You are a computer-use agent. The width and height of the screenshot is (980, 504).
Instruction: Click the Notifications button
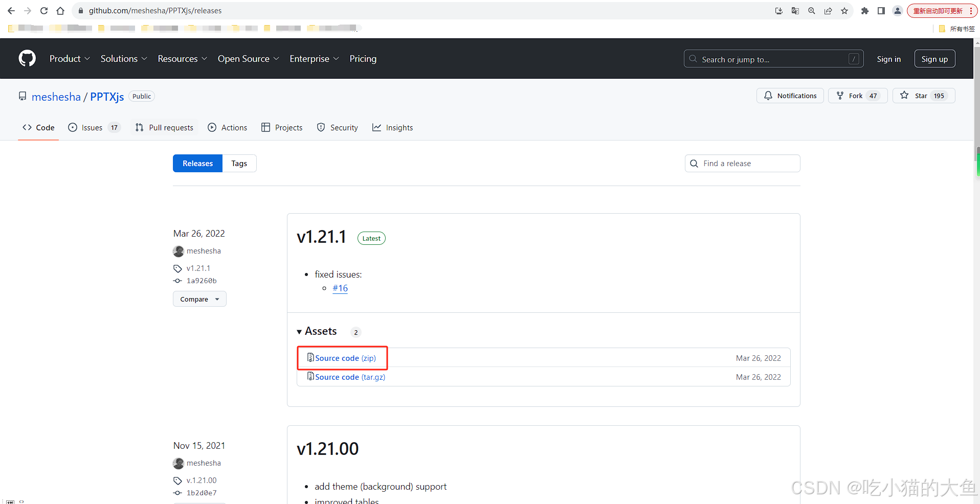[790, 96]
